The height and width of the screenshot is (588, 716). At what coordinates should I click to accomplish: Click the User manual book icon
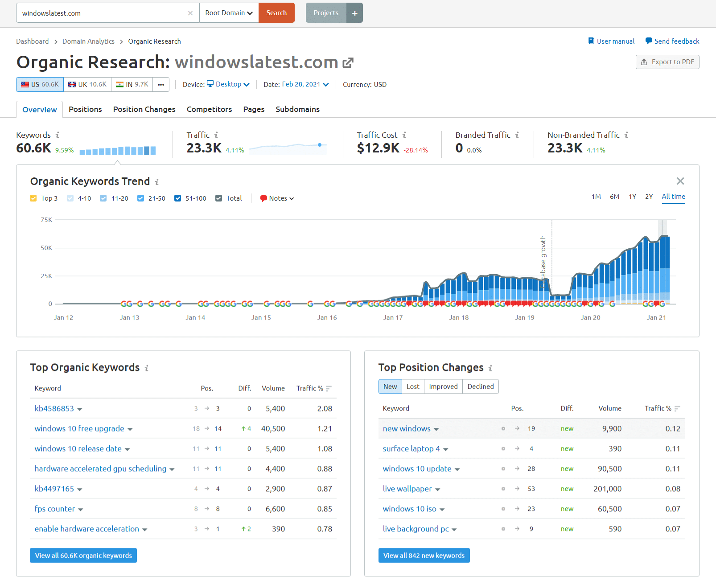[591, 41]
